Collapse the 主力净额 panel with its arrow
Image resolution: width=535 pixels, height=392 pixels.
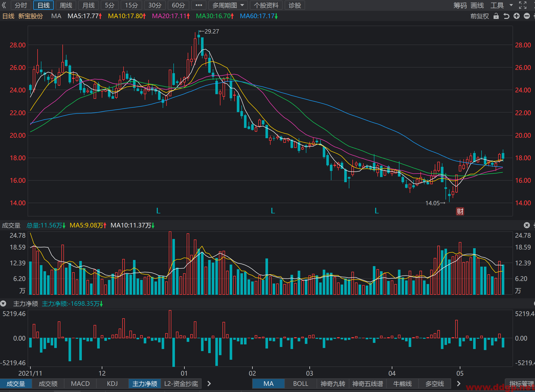tap(3, 304)
